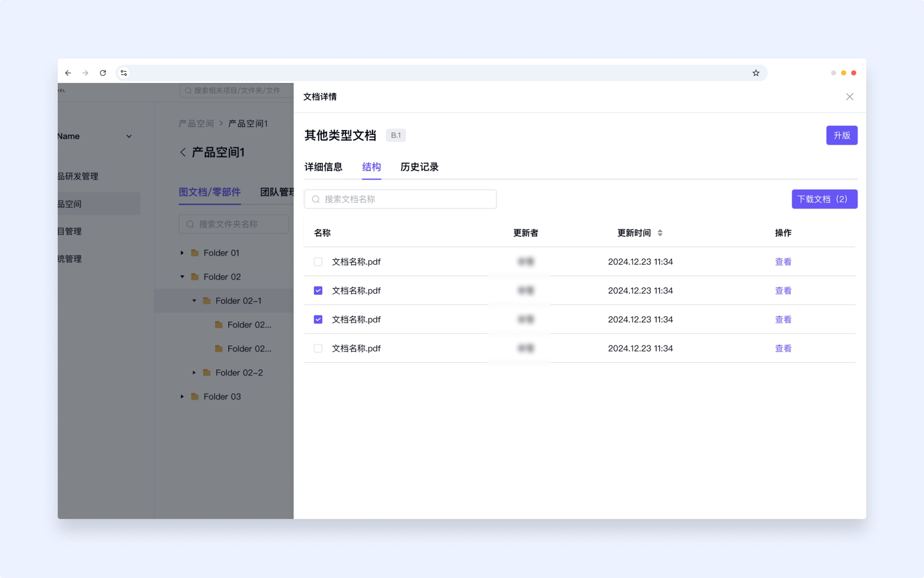Uncheck the second 文档名称.pdf row checkbox
This screenshot has height=578, width=924.
(x=318, y=290)
